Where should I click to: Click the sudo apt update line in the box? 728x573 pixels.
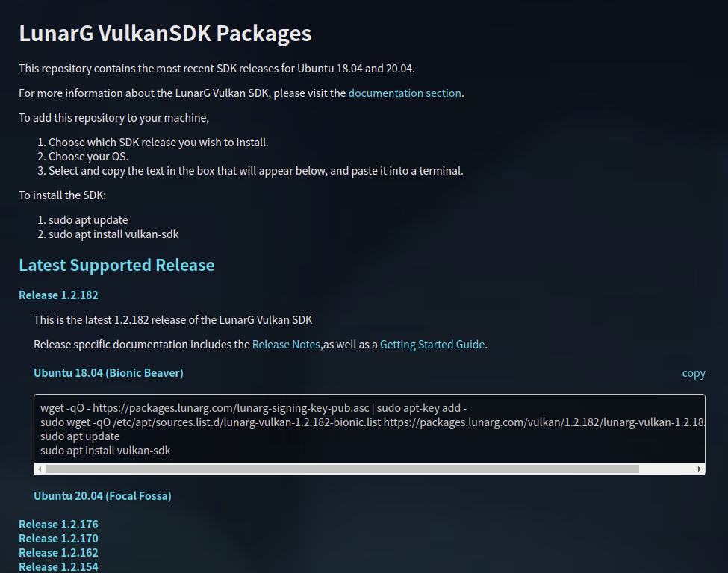80,436
